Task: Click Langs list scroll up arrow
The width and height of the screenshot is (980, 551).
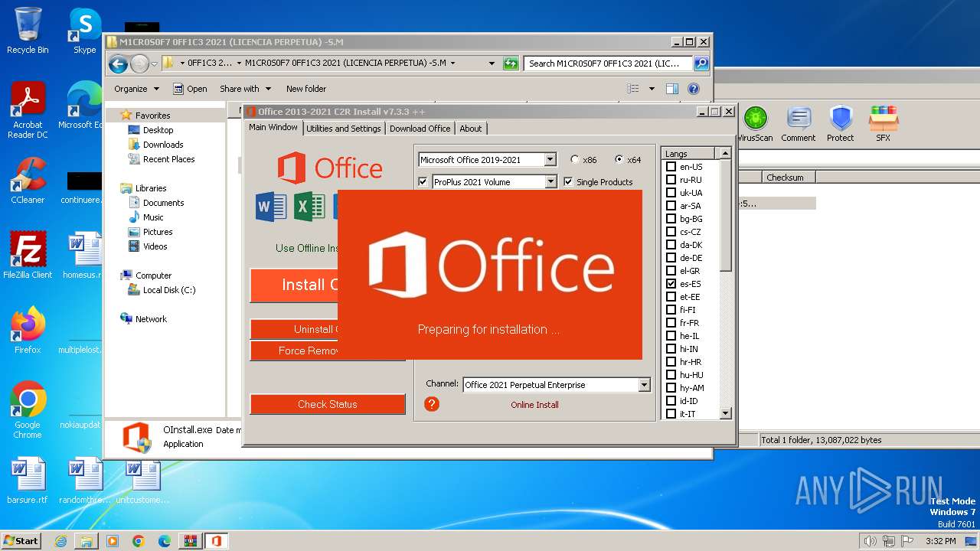Action: click(x=726, y=153)
